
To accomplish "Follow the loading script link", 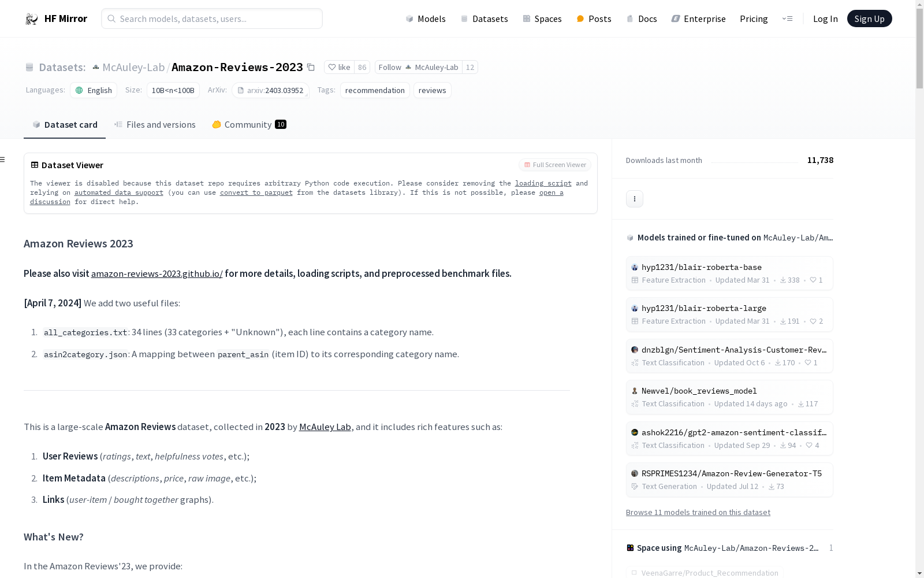I will coord(543,183).
